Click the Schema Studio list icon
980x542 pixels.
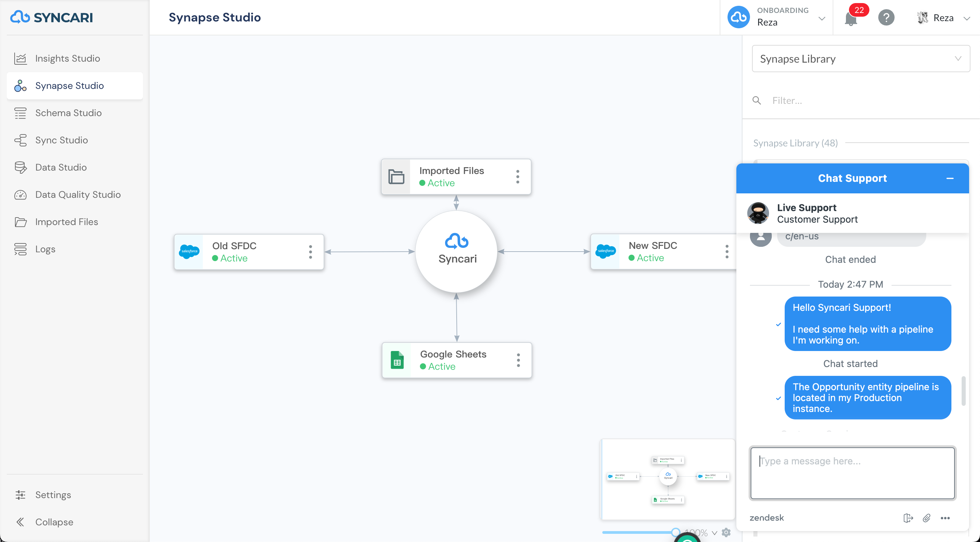pos(20,113)
